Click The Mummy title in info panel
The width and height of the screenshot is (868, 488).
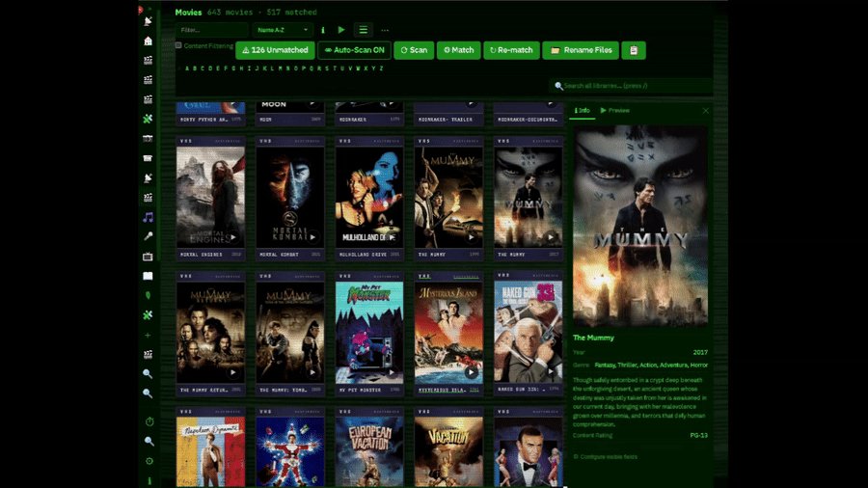click(593, 338)
